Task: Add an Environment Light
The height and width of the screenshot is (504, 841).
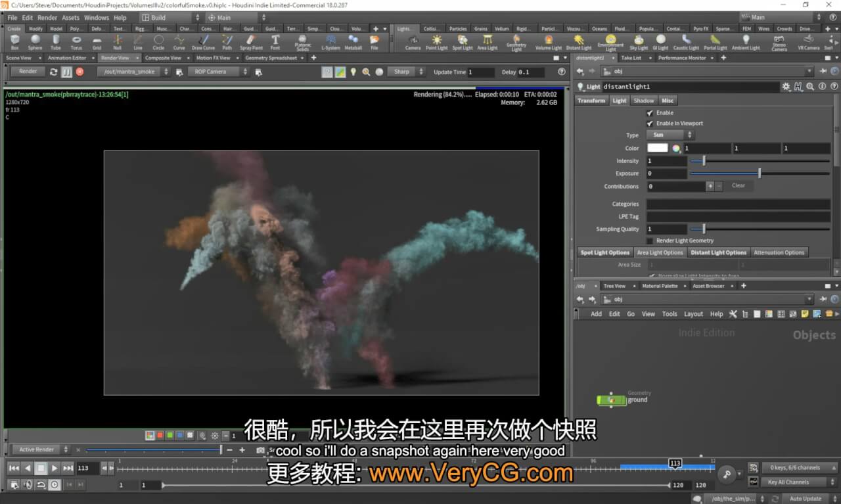Action: click(x=610, y=43)
